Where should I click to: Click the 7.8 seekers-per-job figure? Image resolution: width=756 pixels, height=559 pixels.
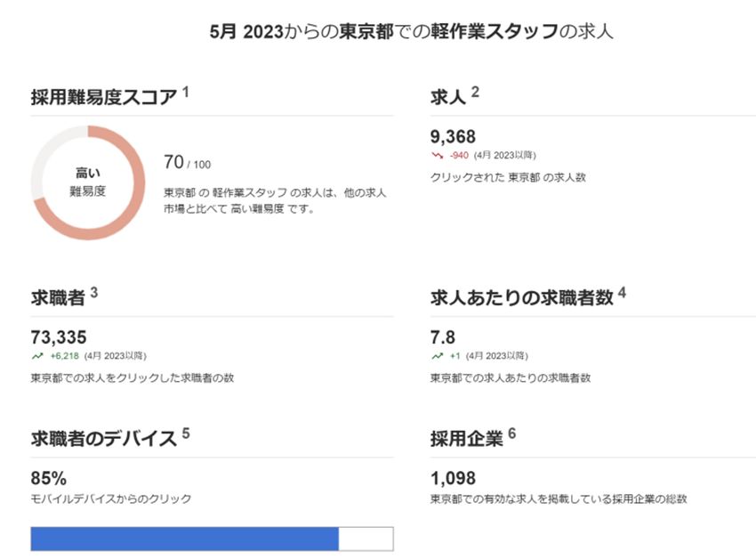[x=443, y=336]
